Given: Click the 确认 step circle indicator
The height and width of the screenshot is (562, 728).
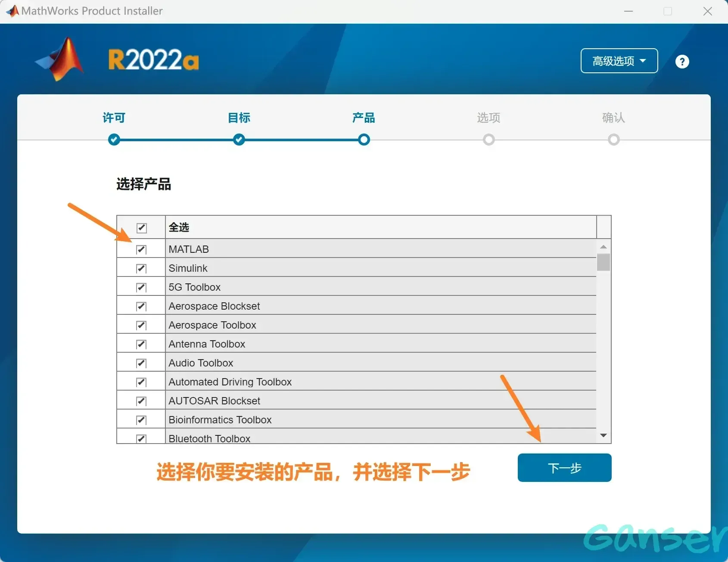Looking at the screenshot, I should 613,140.
